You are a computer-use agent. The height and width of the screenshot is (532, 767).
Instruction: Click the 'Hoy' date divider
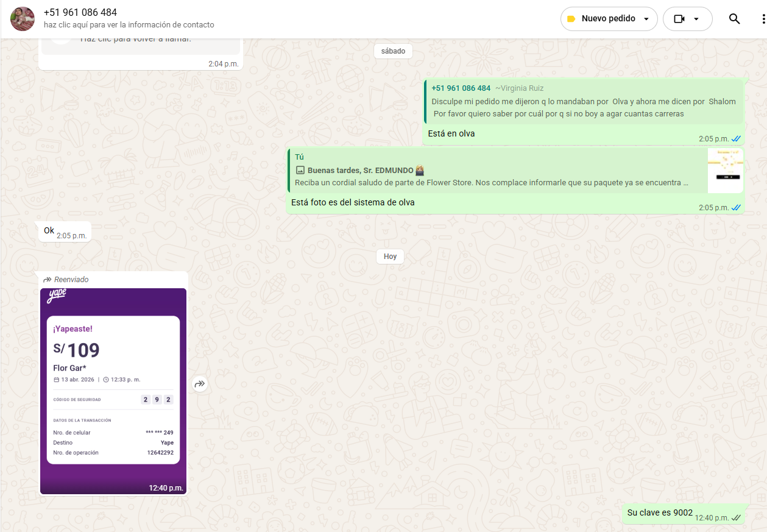click(x=390, y=257)
